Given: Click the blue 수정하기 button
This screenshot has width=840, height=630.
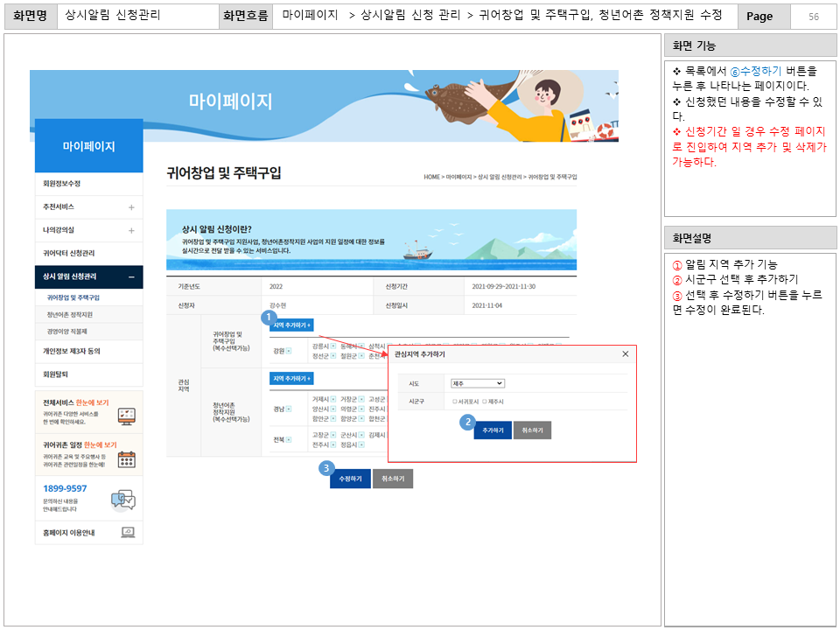Looking at the screenshot, I should 349,478.
